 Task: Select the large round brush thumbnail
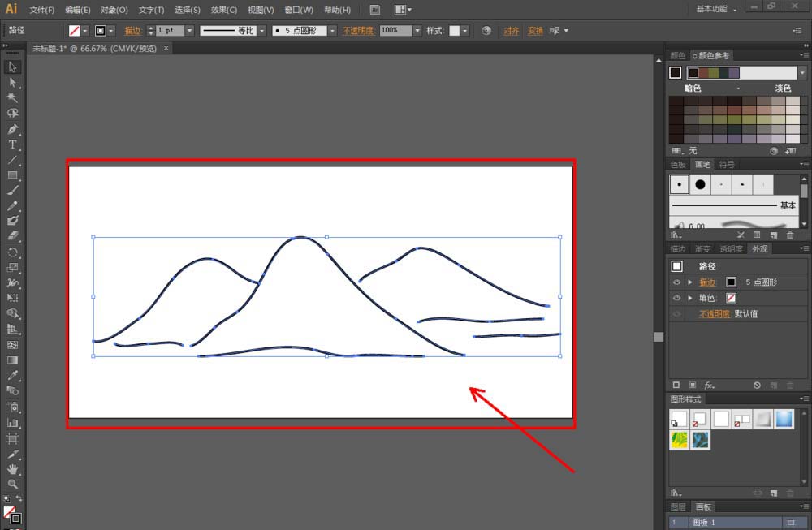click(700, 184)
